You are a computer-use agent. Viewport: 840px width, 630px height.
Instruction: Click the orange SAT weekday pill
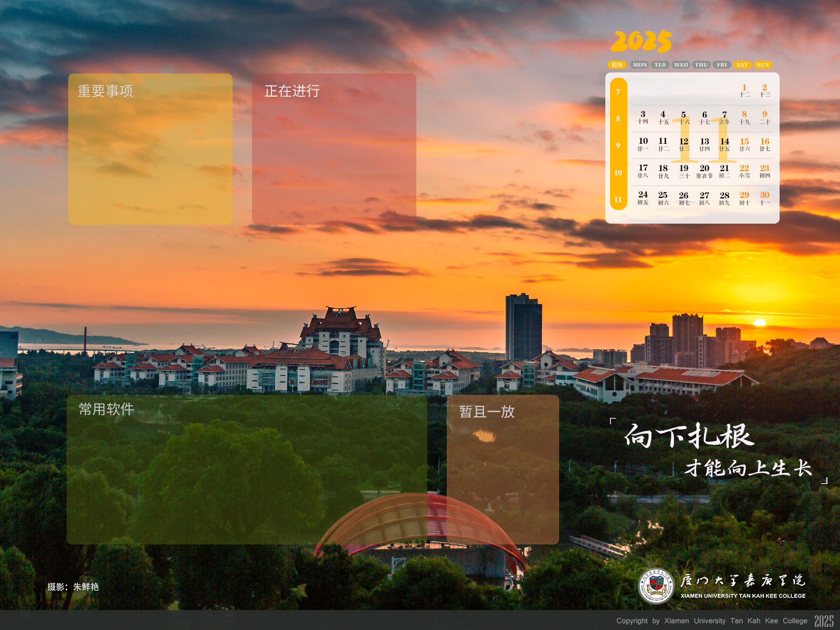pyautogui.click(x=742, y=65)
